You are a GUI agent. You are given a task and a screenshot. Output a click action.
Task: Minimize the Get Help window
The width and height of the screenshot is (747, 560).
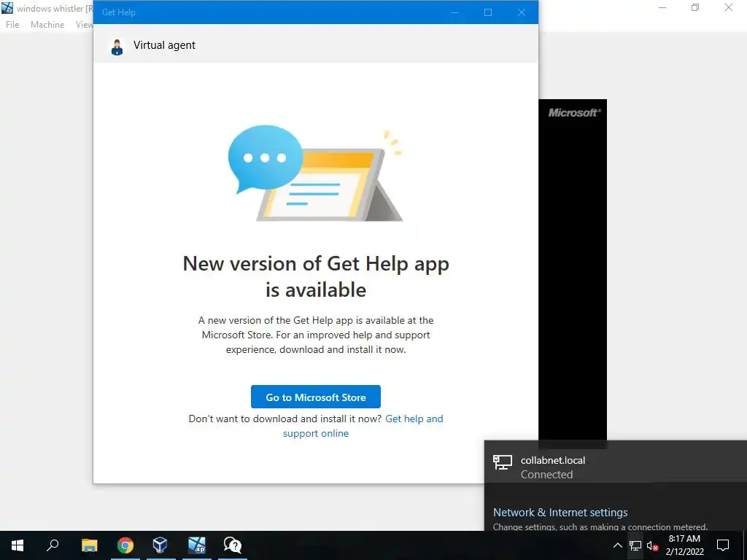pos(454,12)
